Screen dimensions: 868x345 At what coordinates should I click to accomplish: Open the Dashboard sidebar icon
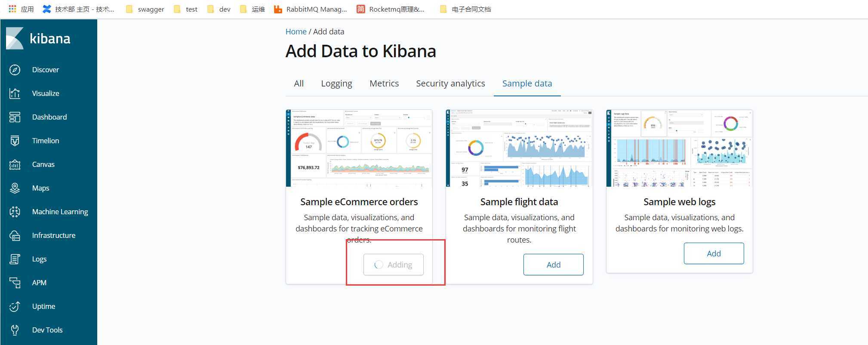click(15, 117)
